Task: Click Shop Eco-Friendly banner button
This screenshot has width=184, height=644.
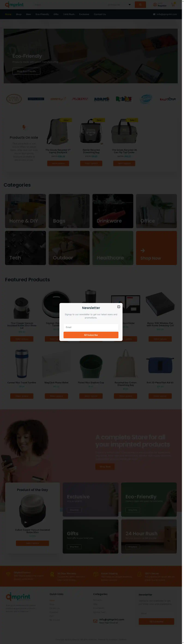Action: click(x=26, y=71)
